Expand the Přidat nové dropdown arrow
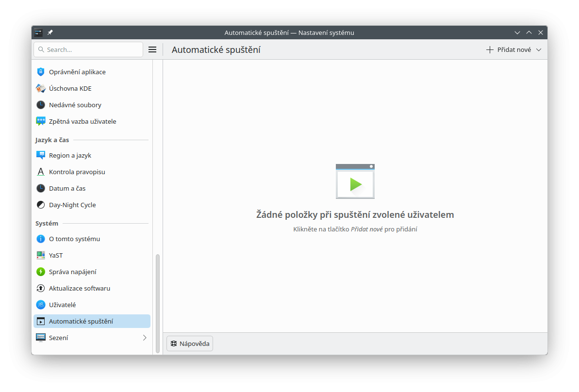This screenshot has height=392, width=579. point(539,49)
